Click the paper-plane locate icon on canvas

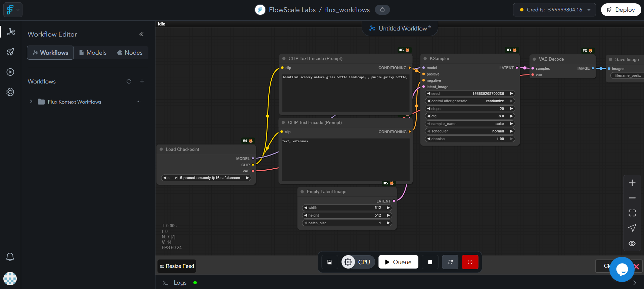(x=632, y=228)
